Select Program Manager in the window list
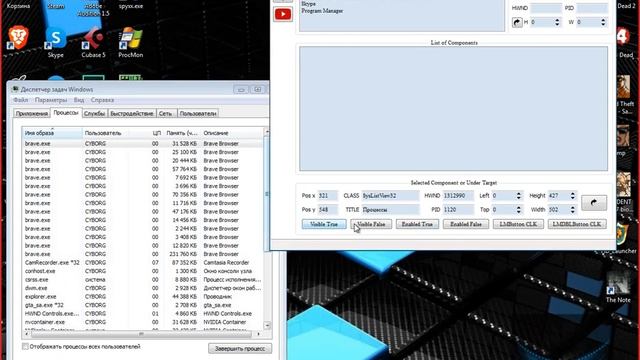Image resolution: width=640 pixels, height=360 pixels. pyautogui.click(x=322, y=11)
